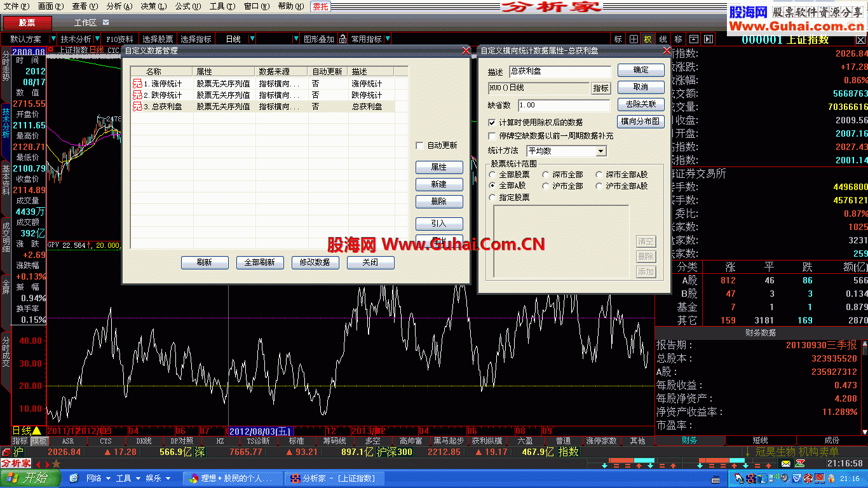The height and width of the screenshot is (488, 868).
Task: Enable the 自动更新 checkbox
Action: pos(419,146)
